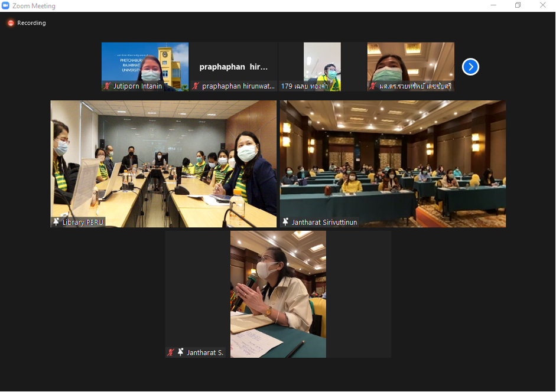The image size is (556, 392).
Task: Click the Recording text label
Action: [x=31, y=23]
